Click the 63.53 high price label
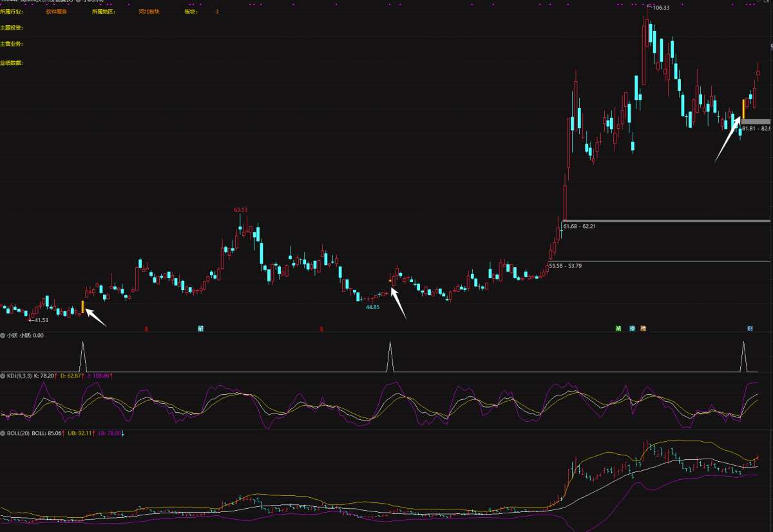Viewport: 773px width, 532px height. pyautogui.click(x=241, y=210)
